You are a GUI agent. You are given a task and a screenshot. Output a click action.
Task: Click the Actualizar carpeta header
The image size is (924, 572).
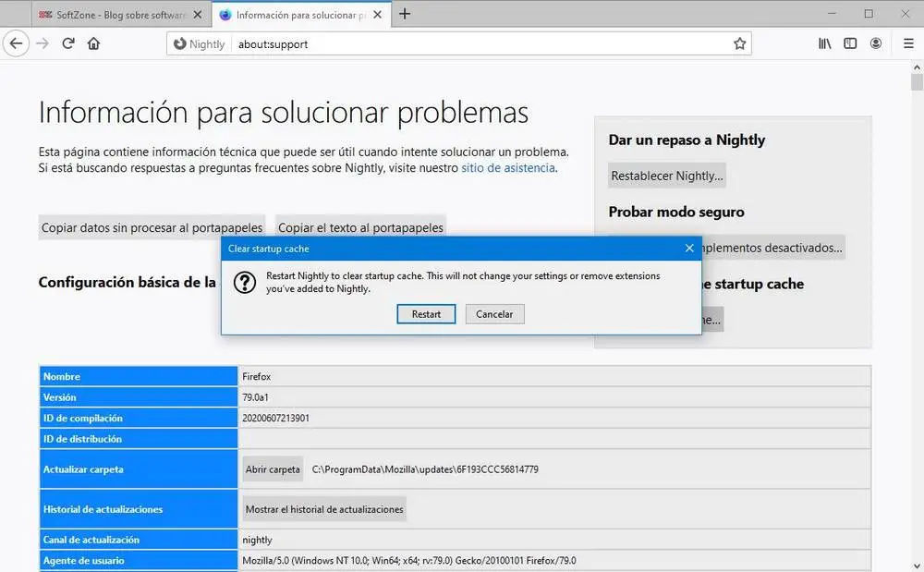click(139, 469)
